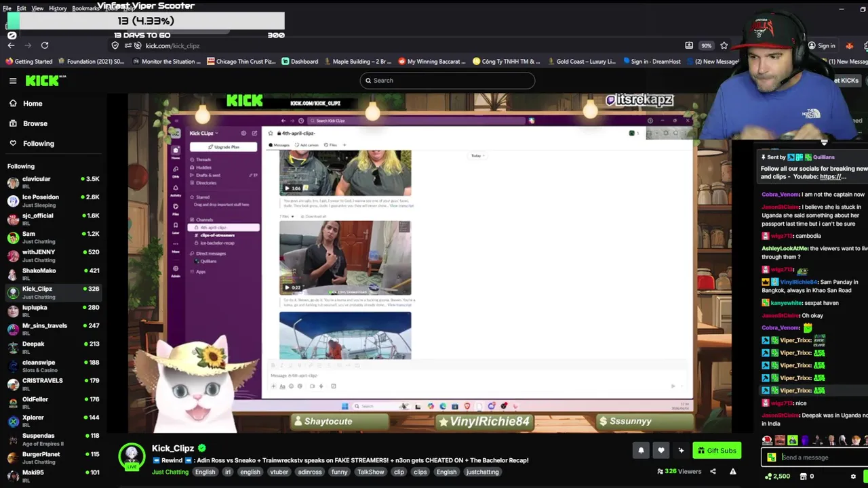Open Dashboard bookmark
The width and height of the screenshot is (868, 488).
tap(300, 62)
